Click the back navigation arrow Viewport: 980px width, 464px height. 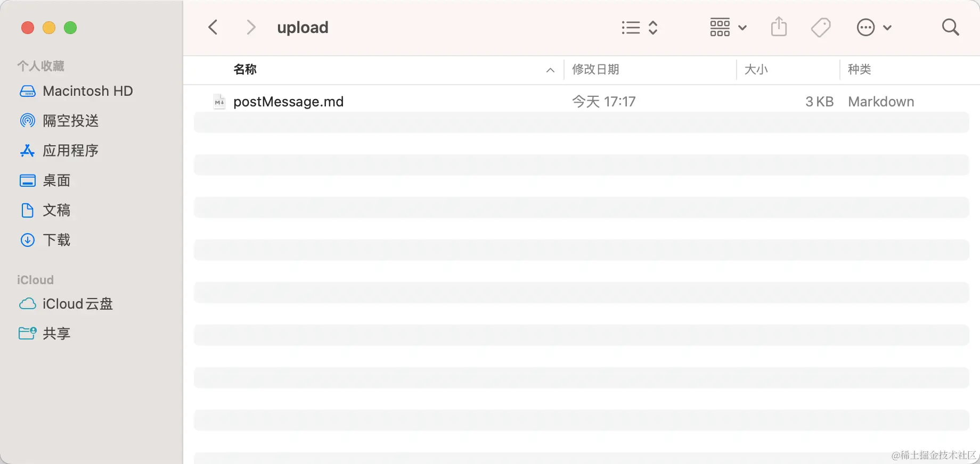pos(213,27)
